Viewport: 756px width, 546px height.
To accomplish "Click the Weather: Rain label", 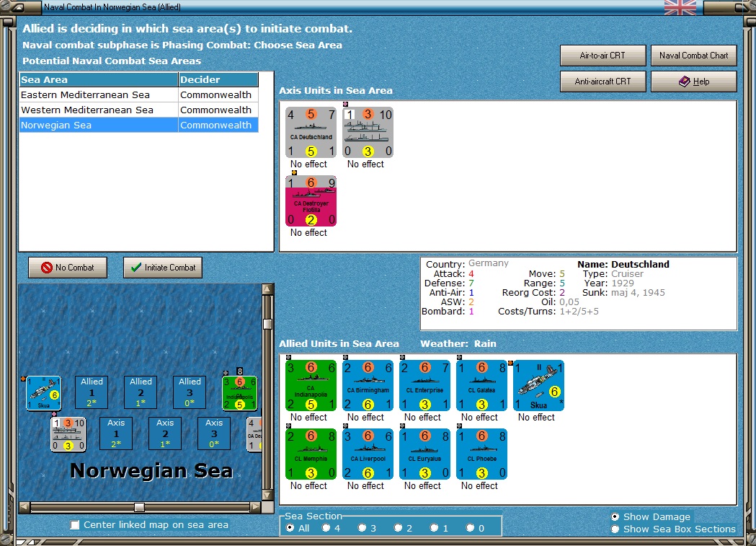I will click(458, 343).
